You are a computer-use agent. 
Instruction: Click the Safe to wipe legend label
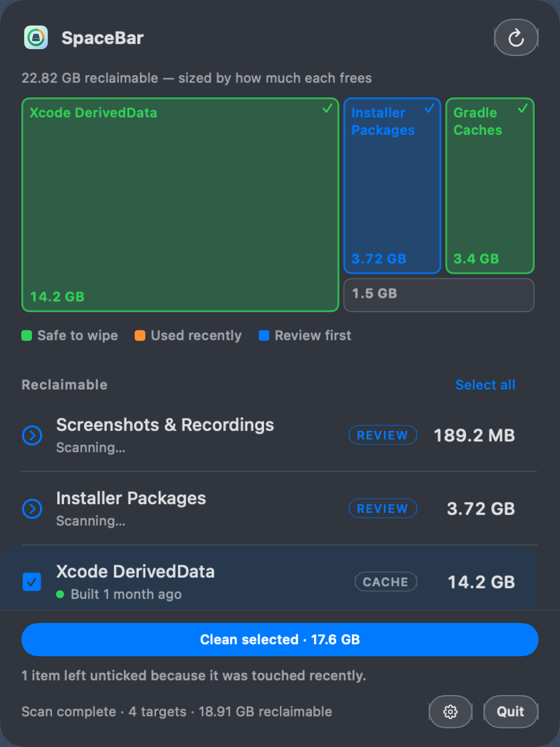78,336
